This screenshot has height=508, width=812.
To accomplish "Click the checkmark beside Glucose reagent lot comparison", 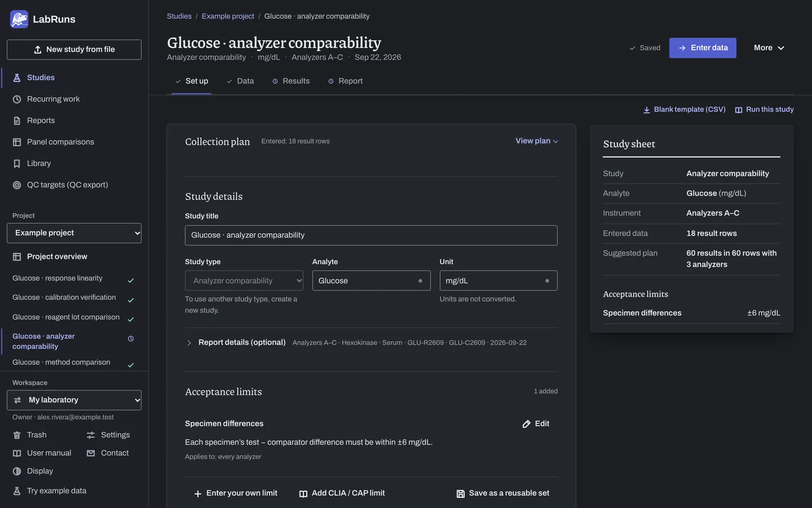I will tap(131, 319).
